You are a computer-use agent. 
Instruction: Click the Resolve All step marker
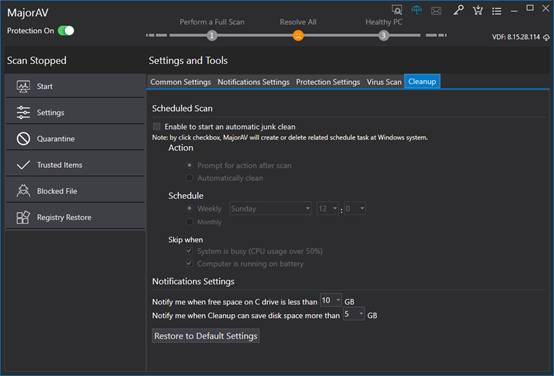click(298, 35)
